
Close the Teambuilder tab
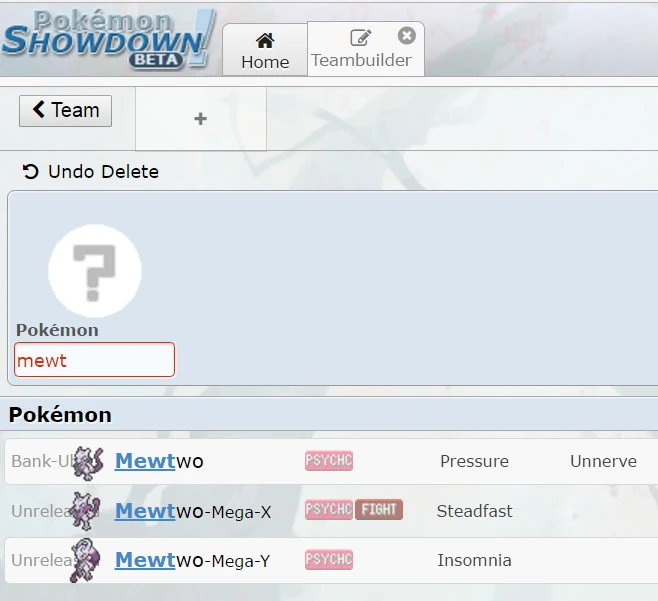tap(406, 36)
